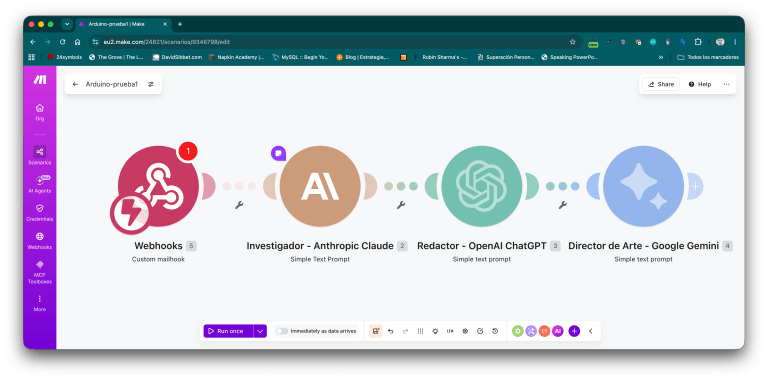Viewport: 768px width, 380px height.
Task: Add a favorite with purple plus button
Action: click(574, 331)
